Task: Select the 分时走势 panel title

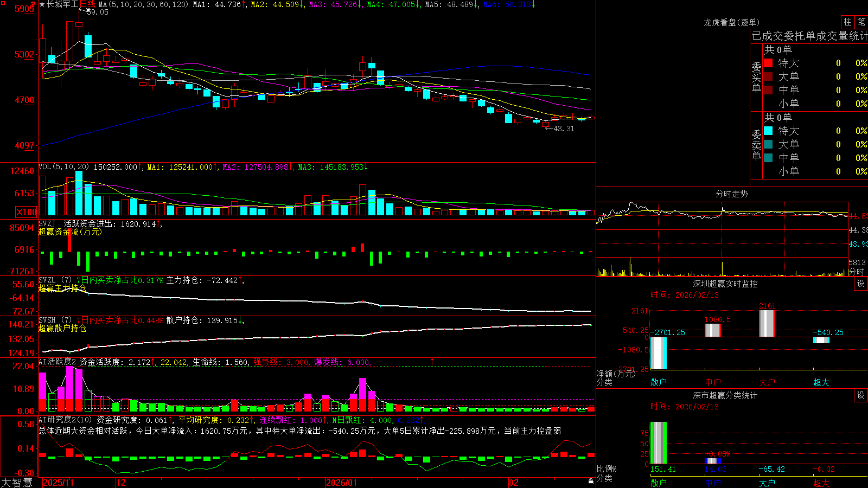Action: [731, 194]
